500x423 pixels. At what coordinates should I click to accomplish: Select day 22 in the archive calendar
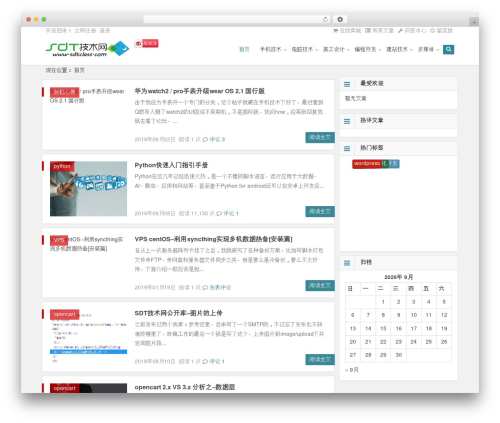tap(383, 342)
